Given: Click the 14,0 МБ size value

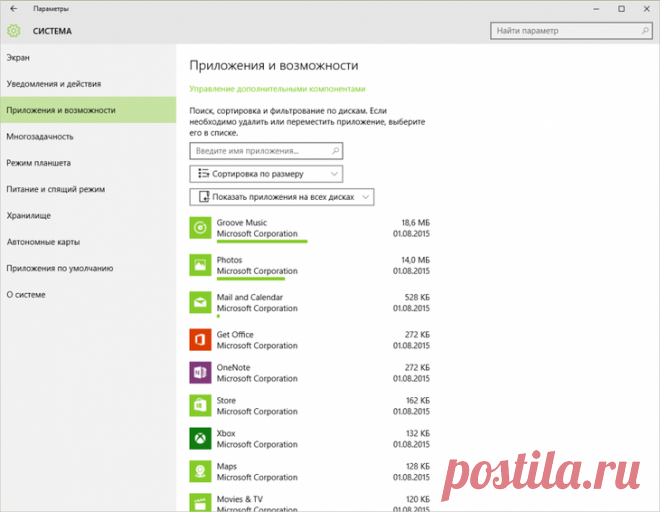Looking at the screenshot, I should click(x=415, y=260).
